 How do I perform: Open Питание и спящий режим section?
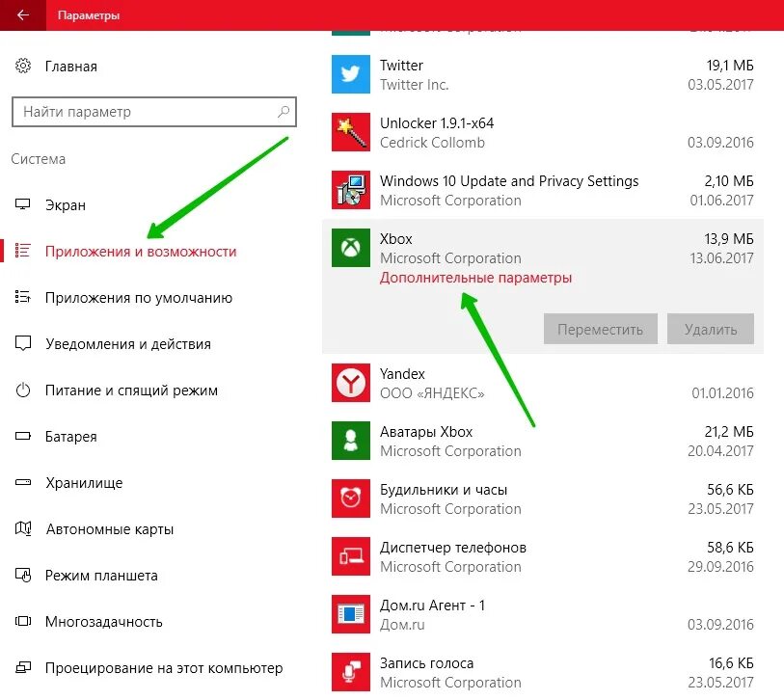(x=131, y=390)
